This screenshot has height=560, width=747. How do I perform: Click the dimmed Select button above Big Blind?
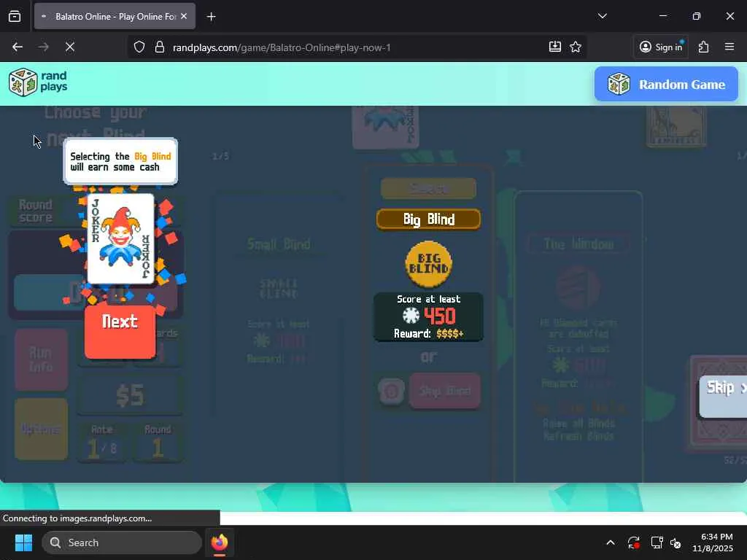click(428, 189)
